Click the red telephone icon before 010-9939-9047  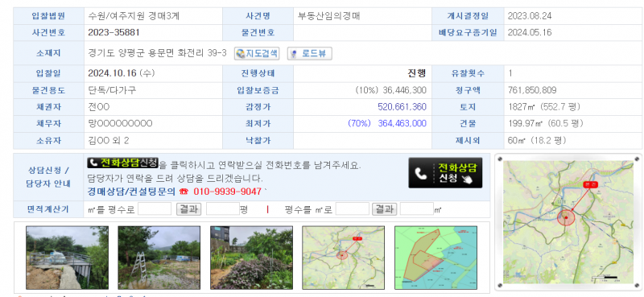click(x=184, y=192)
